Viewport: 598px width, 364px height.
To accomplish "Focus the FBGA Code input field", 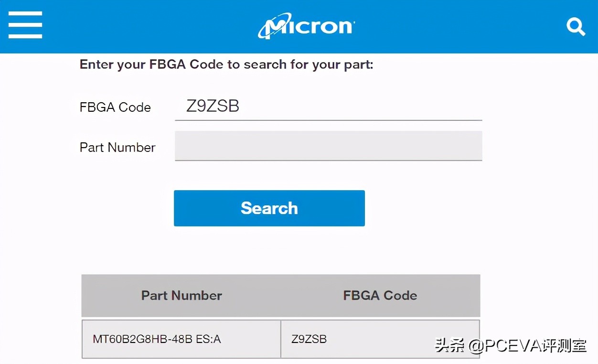I will [328, 106].
